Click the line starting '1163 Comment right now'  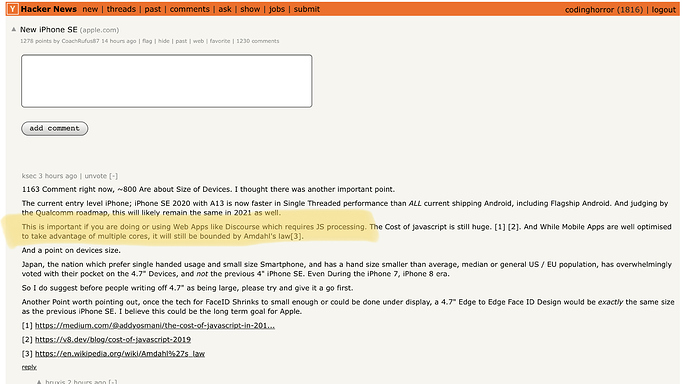(208, 189)
